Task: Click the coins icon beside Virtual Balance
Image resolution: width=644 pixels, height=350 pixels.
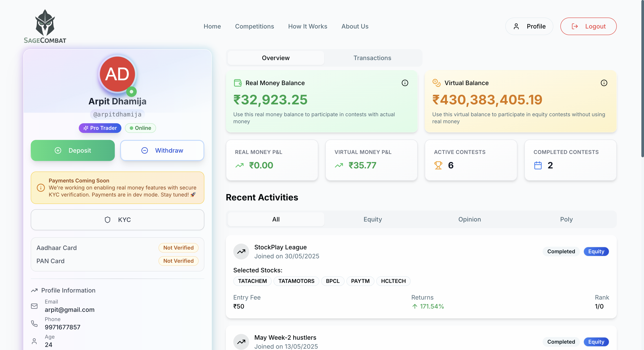Action: 437,83
